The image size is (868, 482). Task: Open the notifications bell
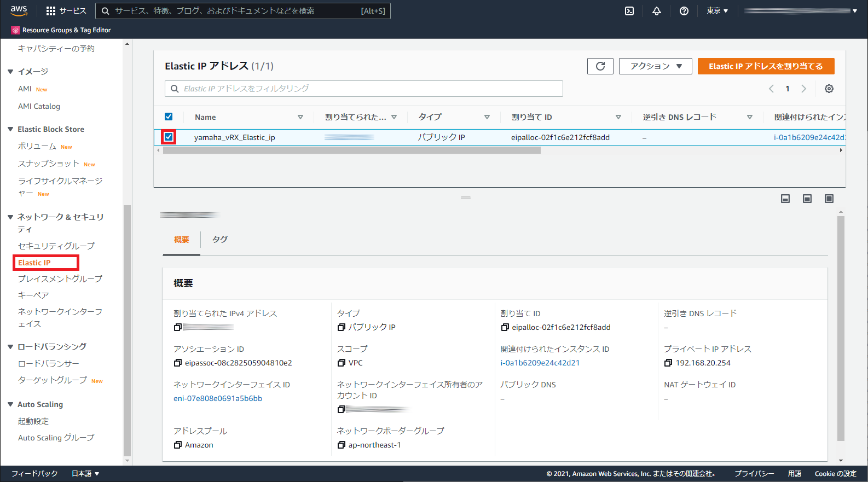pos(657,11)
